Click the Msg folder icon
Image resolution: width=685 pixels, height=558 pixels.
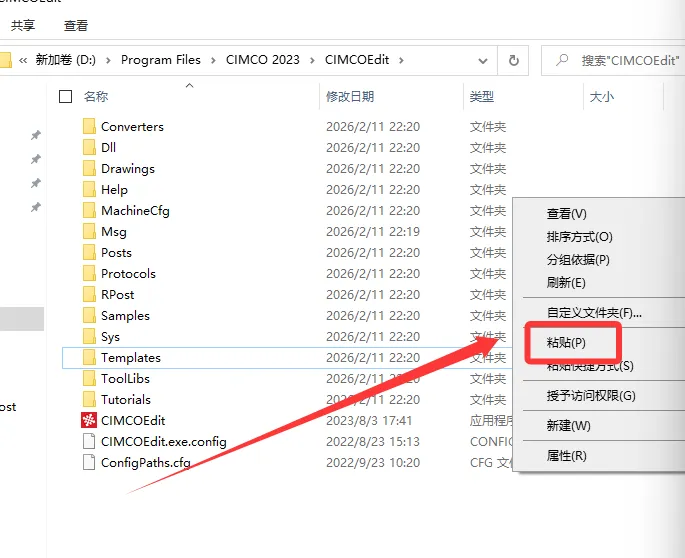[x=89, y=231]
